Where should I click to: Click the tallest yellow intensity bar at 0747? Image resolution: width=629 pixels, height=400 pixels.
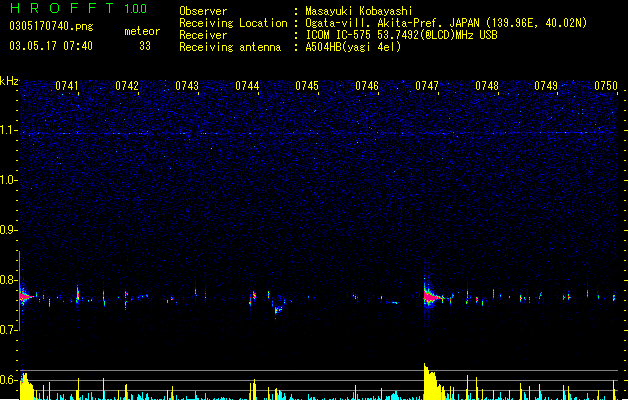[x=426, y=381]
